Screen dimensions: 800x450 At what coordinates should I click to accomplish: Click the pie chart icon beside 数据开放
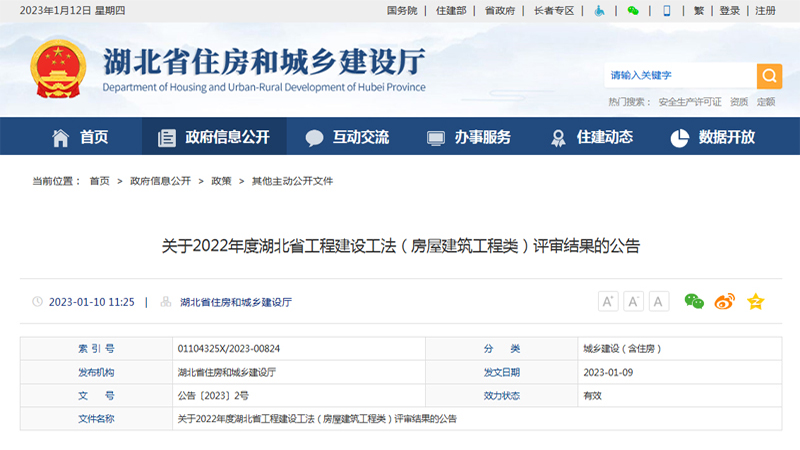click(x=680, y=138)
